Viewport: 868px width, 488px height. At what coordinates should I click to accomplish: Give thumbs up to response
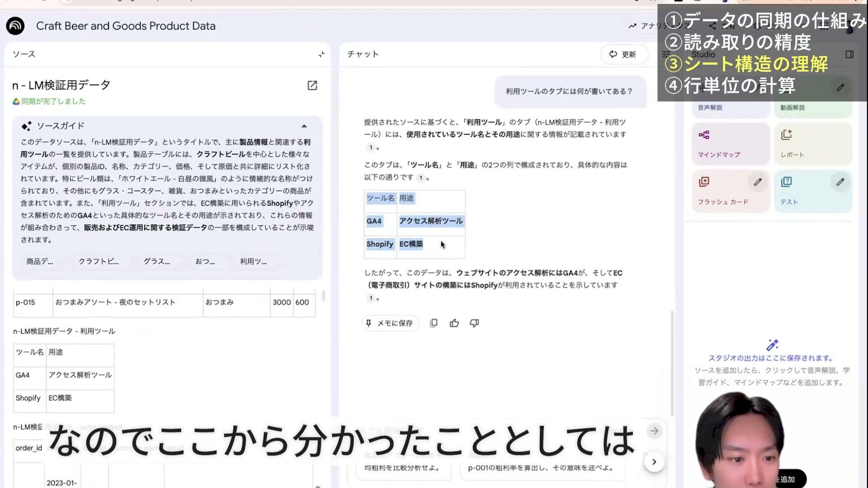[x=454, y=323]
